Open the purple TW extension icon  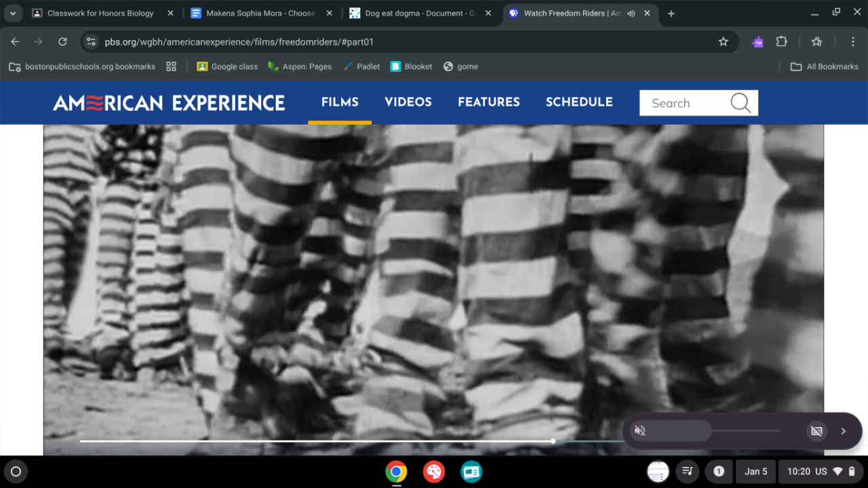[x=757, y=42]
